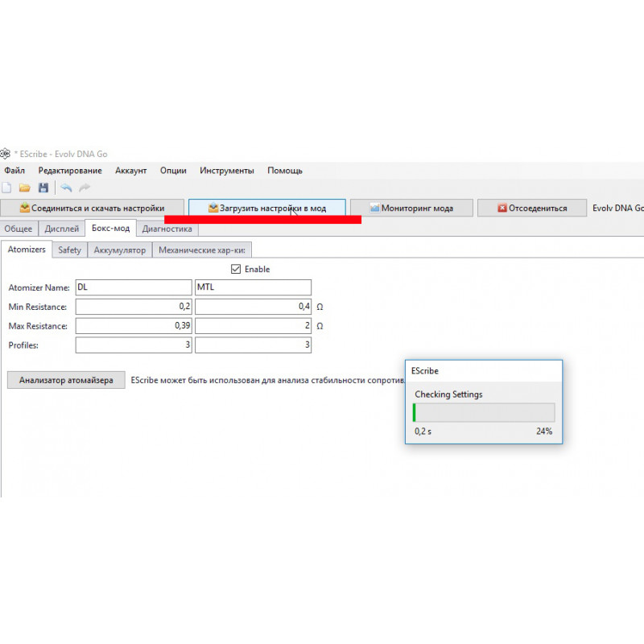
Task: Click the Checking Settings progress bar
Action: tap(483, 412)
